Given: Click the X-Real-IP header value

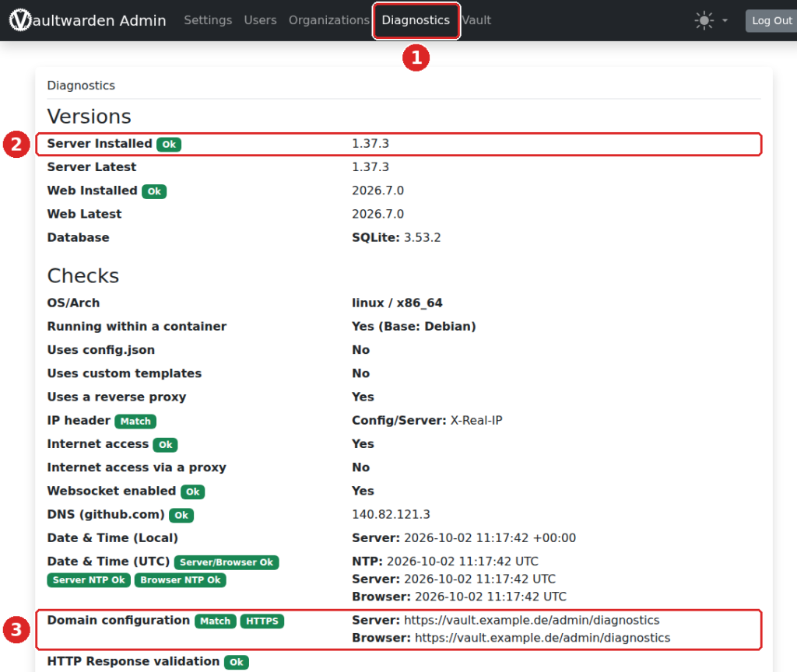Looking at the screenshot, I should pyautogui.click(x=476, y=421).
